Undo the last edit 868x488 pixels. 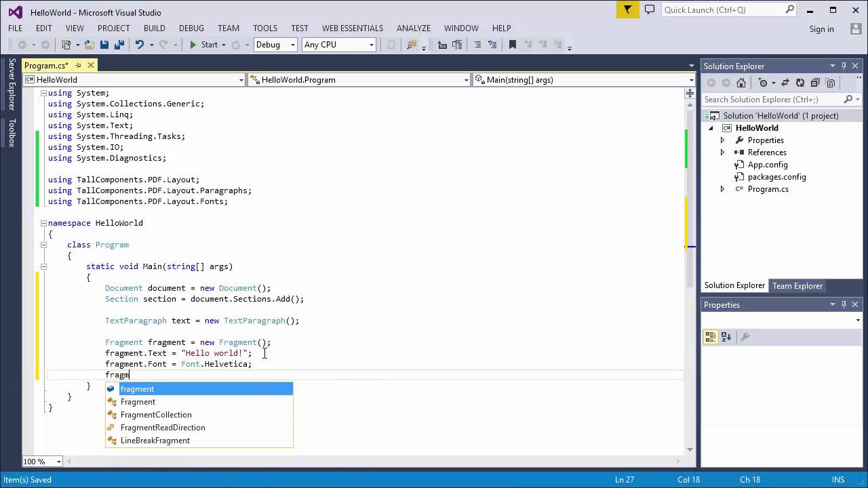(x=140, y=45)
